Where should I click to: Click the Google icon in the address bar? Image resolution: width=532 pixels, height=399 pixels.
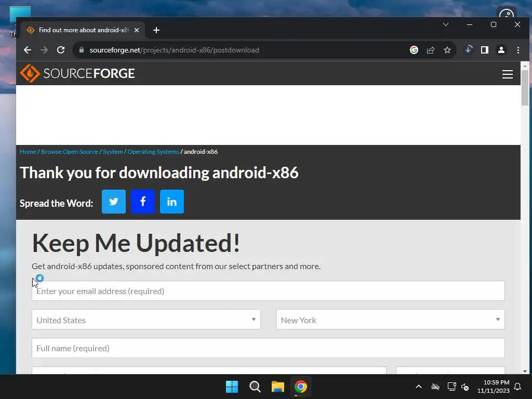coord(414,50)
